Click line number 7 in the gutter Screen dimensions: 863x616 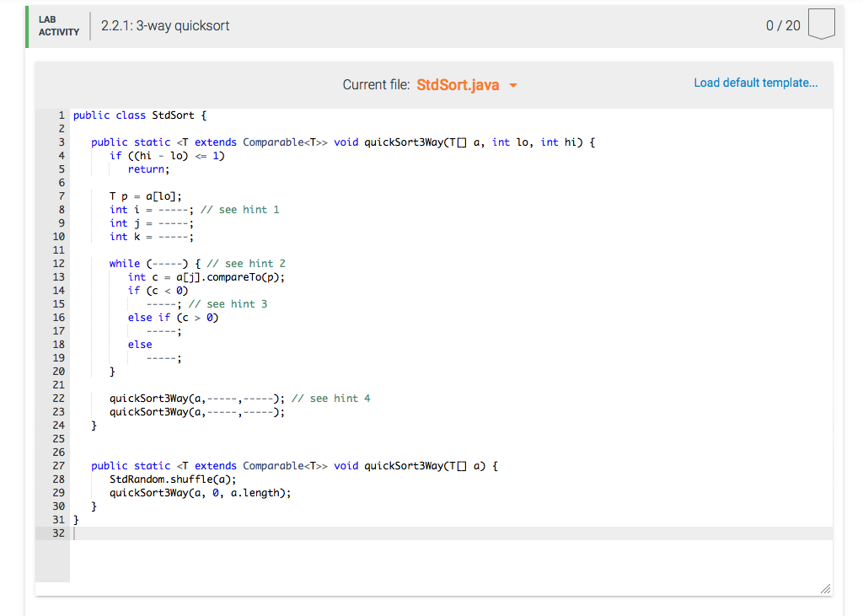click(62, 196)
